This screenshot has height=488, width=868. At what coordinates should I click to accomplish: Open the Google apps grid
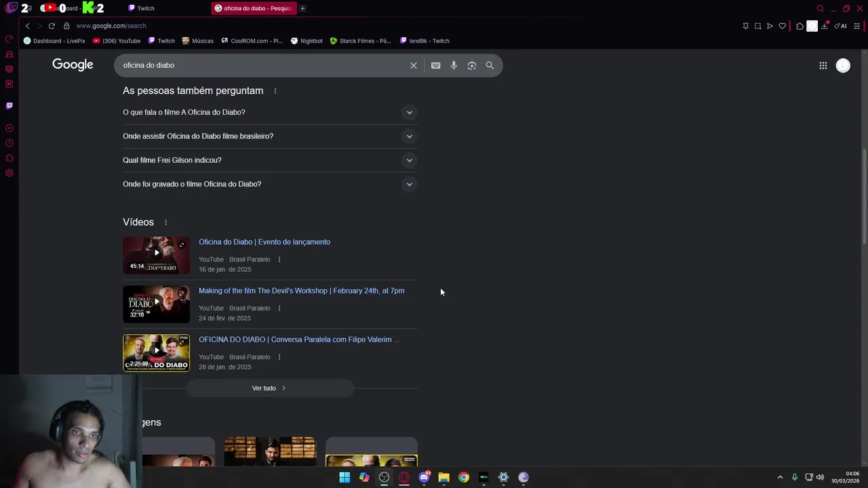pos(823,65)
